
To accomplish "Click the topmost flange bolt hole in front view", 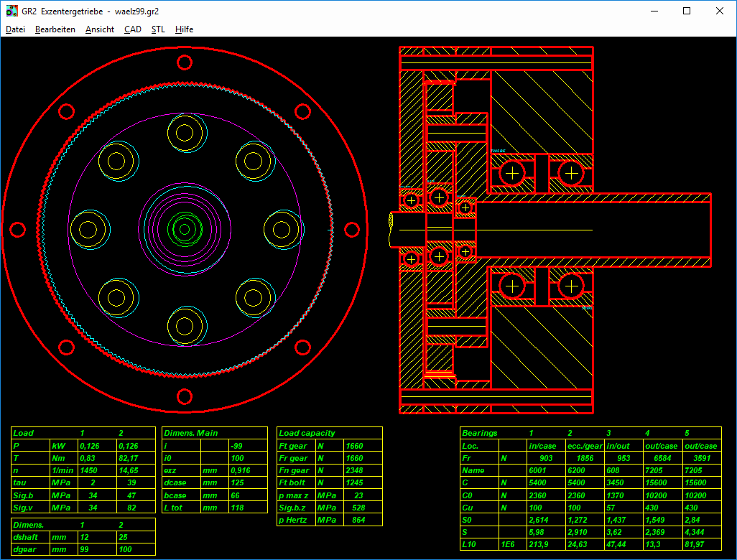I will [185, 62].
